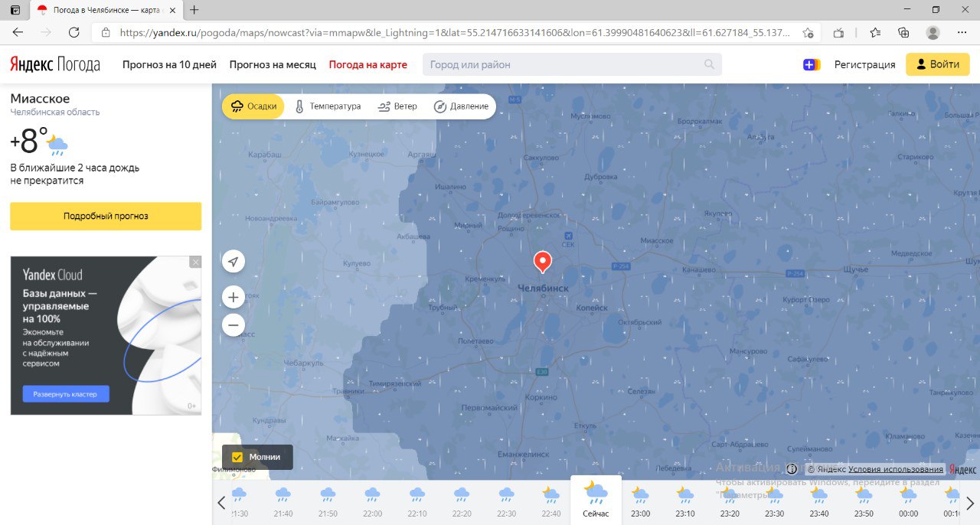Select the 22:20 timeline slot
Image resolution: width=980 pixels, height=525 pixels.
[x=461, y=502]
